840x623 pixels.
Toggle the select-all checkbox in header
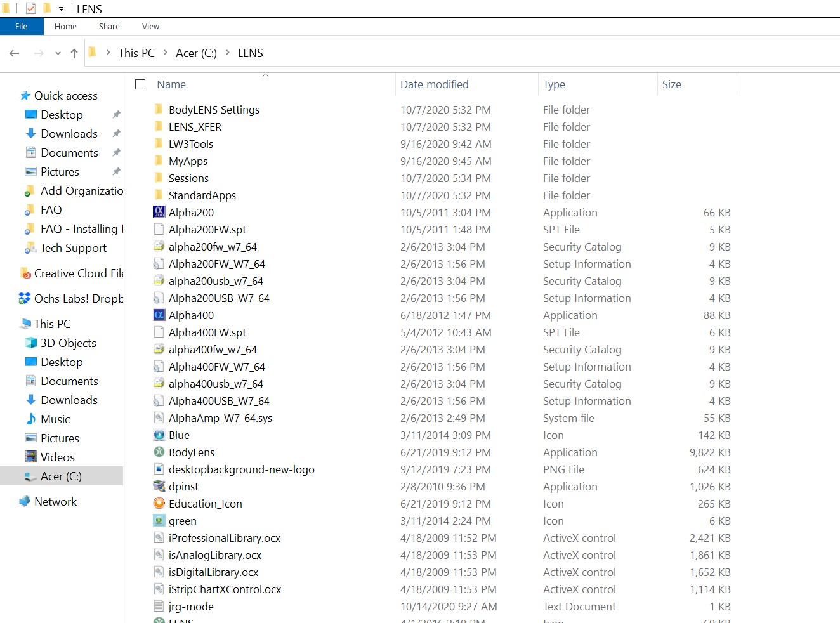coord(141,84)
